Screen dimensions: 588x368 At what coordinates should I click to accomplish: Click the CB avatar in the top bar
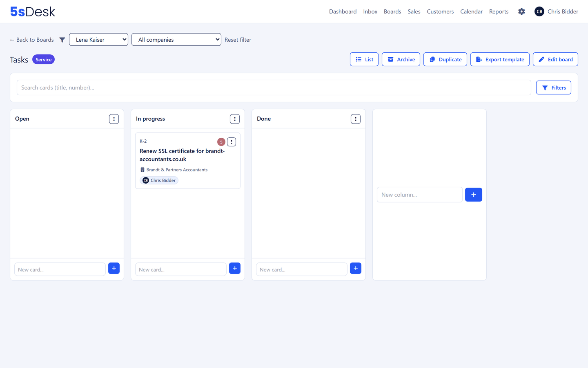pyautogui.click(x=539, y=11)
